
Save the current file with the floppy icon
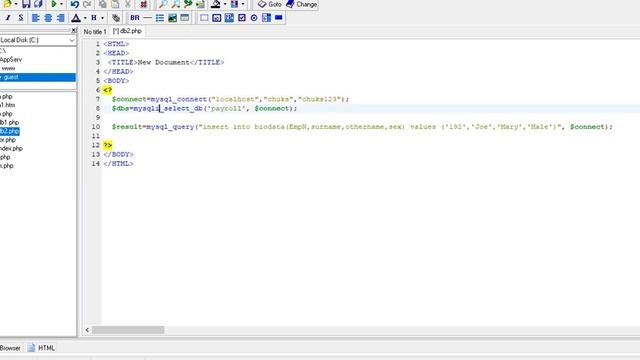click(x=26, y=4)
